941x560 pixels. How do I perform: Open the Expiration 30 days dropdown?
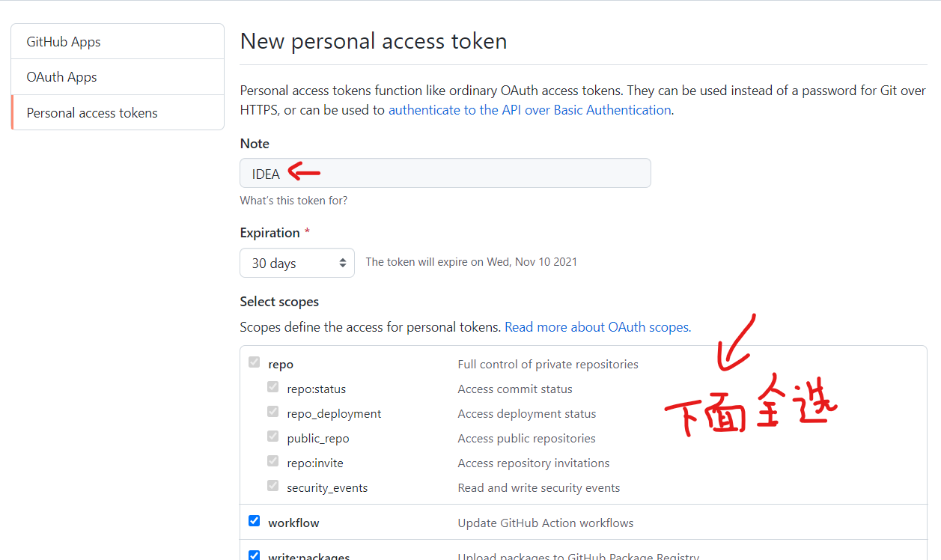coord(297,263)
